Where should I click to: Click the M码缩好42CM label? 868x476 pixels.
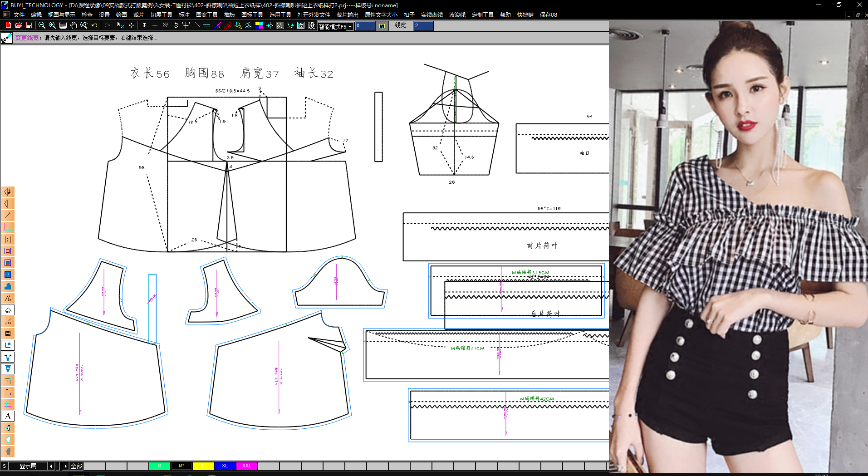tap(537, 399)
